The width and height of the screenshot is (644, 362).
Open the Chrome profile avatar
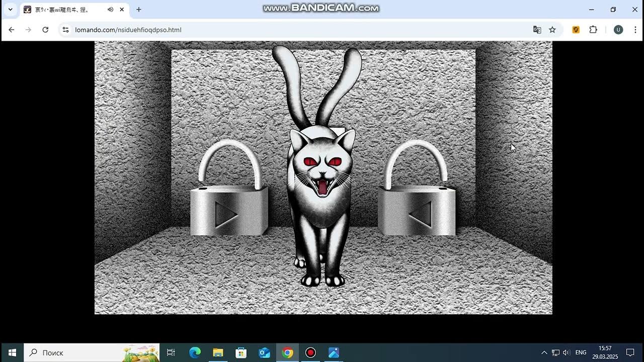[618, 30]
